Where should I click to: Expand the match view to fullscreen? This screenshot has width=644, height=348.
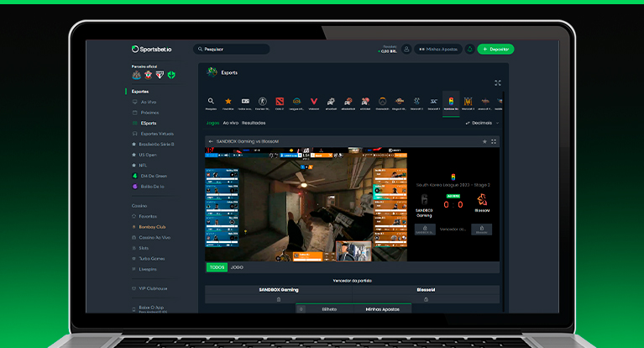click(x=494, y=141)
